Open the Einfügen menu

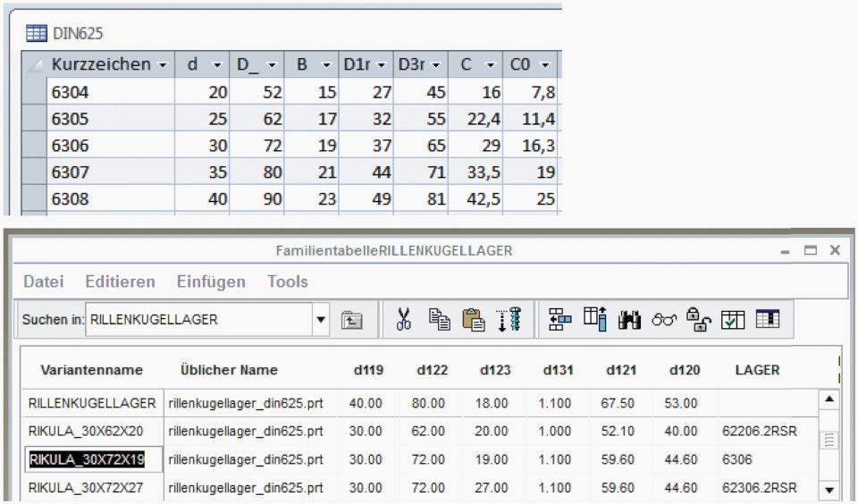pos(211,281)
